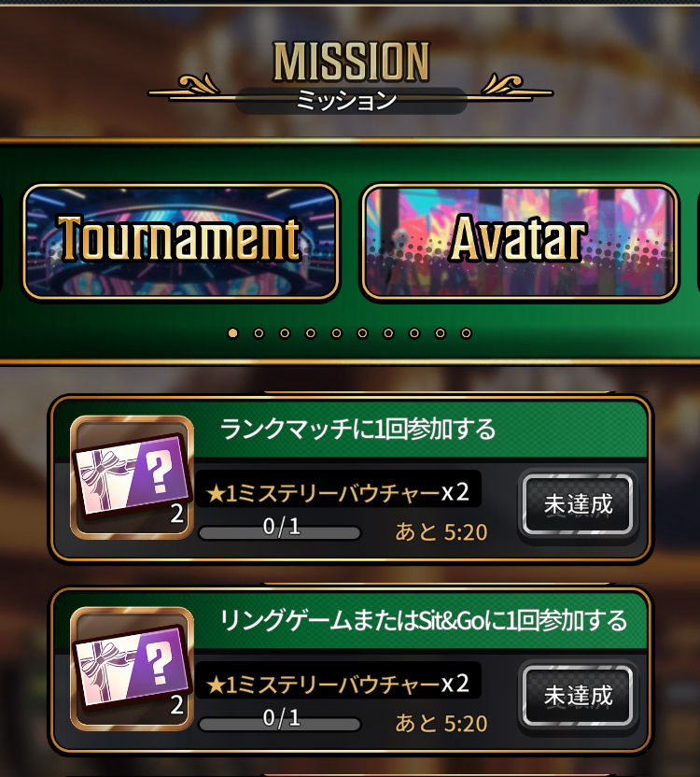
Task: Click first ★1ミステリーバウチャーx2 reward label
Action: 338,492
